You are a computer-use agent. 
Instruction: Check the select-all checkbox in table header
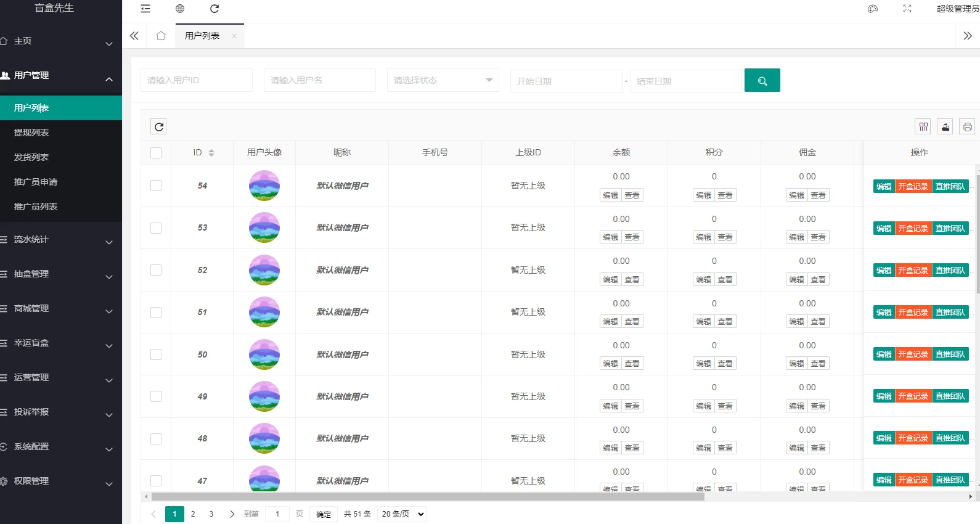(x=156, y=153)
